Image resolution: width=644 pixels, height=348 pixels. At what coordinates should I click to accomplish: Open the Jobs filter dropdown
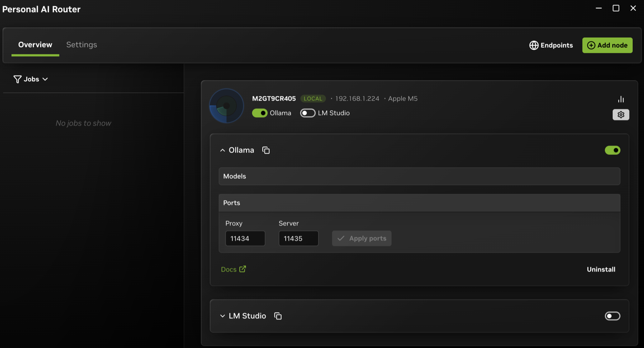31,79
